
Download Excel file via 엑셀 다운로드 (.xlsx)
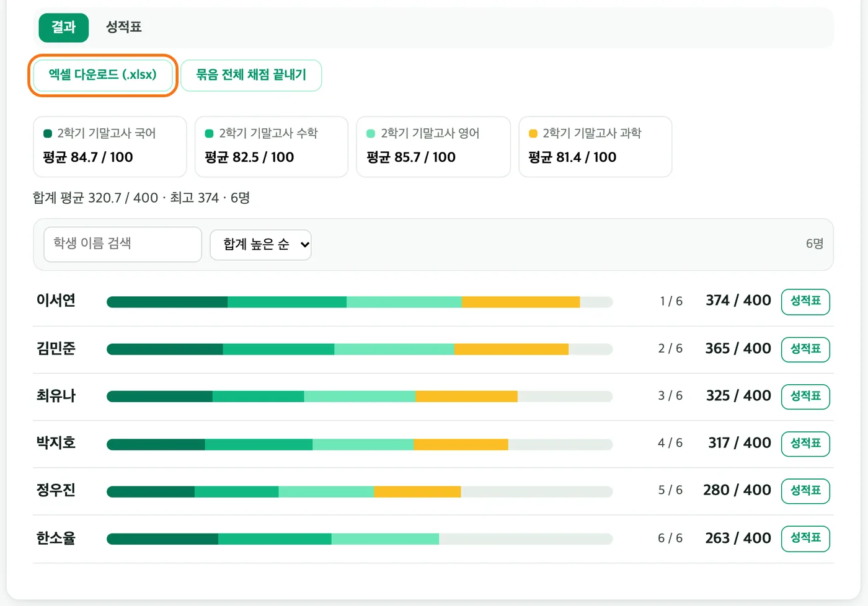[x=103, y=75]
